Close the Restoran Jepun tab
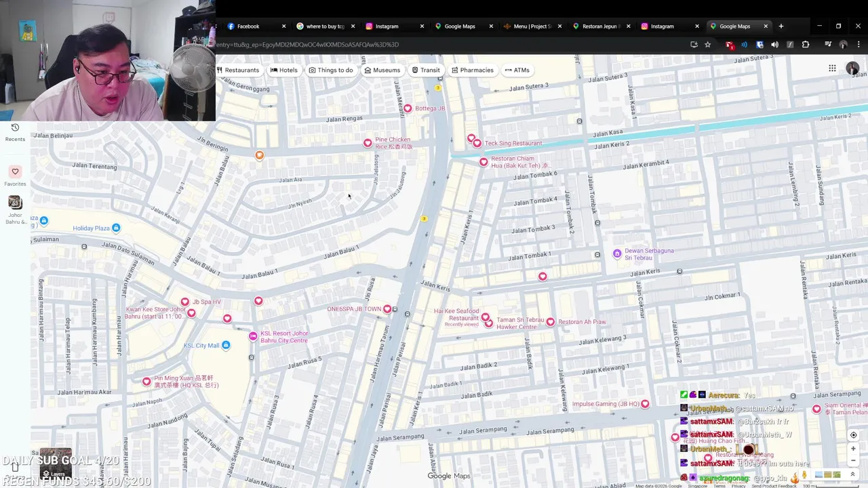The width and height of the screenshot is (868, 488). click(x=628, y=26)
